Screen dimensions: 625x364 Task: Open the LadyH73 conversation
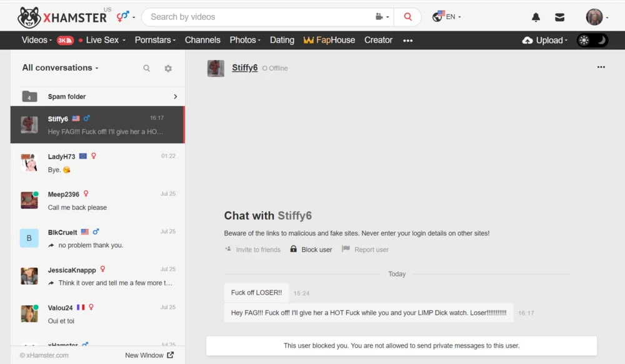click(x=97, y=163)
